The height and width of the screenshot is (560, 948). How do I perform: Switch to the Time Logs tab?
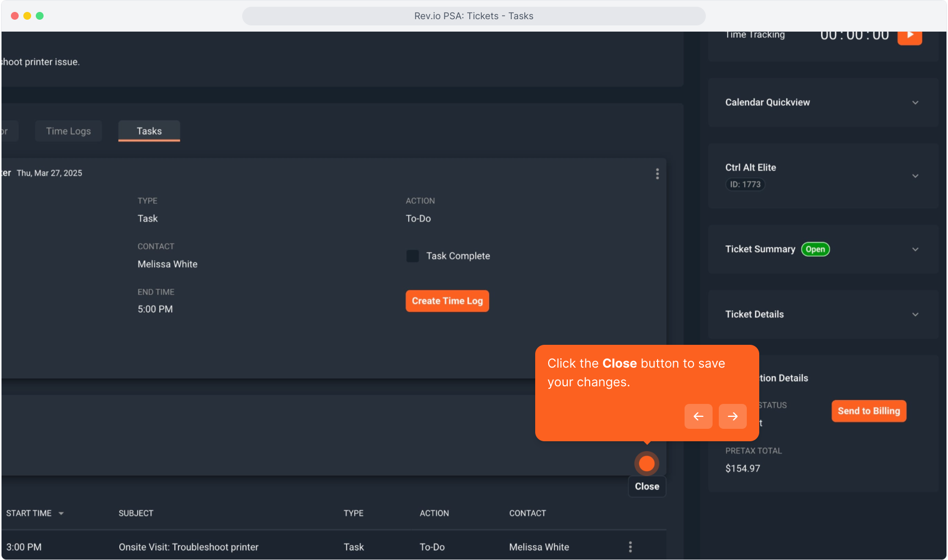click(x=68, y=131)
